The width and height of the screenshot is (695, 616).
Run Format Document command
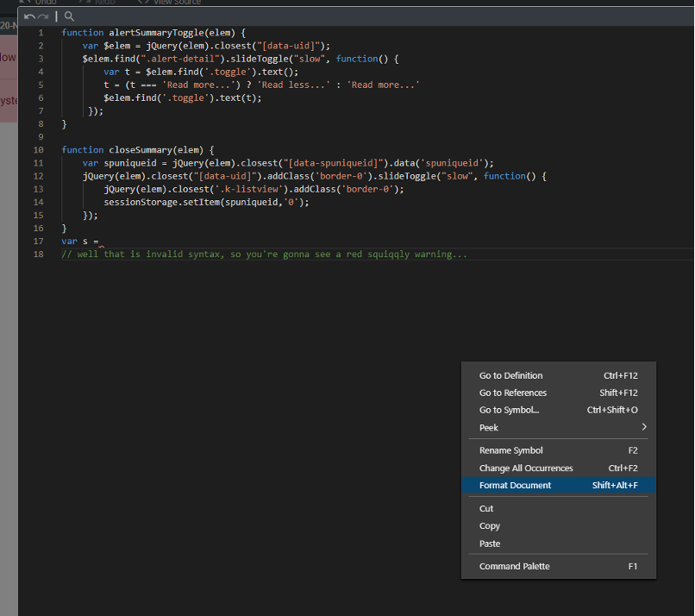pyautogui.click(x=515, y=485)
